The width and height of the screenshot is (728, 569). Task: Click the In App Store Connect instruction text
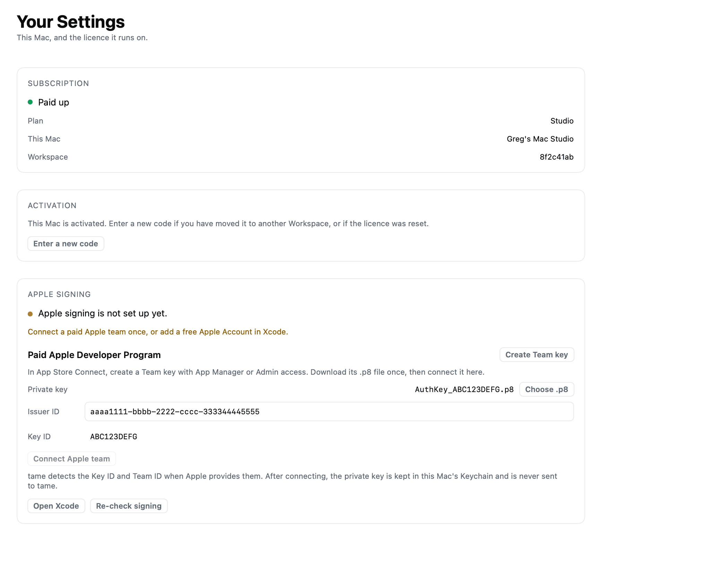pyautogui.click(x=256, y=372)
